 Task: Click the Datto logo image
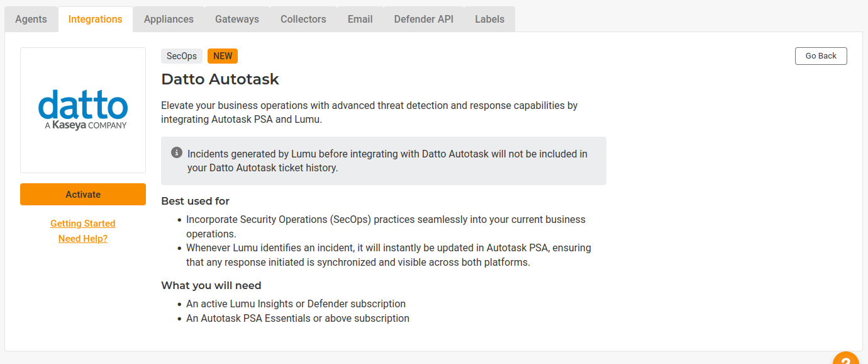tap(83, 110)
